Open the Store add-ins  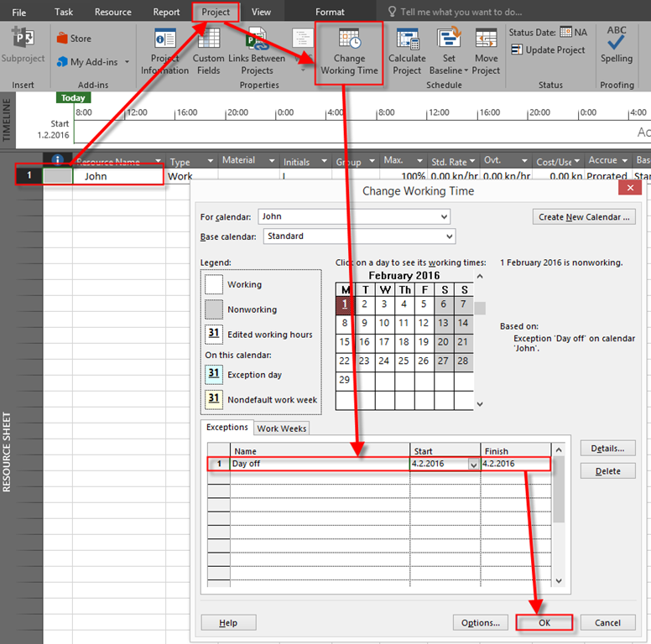(x=74, y=39)
